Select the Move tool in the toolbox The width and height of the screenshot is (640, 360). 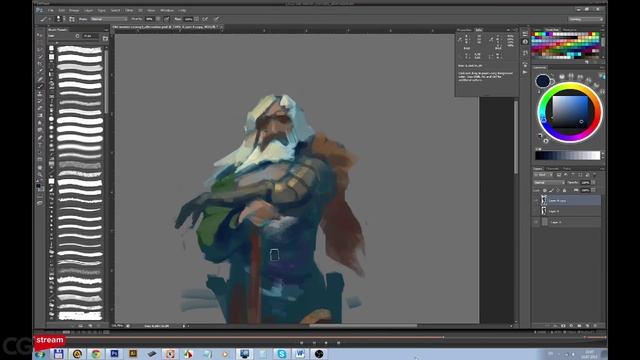[x=39, y=34]
